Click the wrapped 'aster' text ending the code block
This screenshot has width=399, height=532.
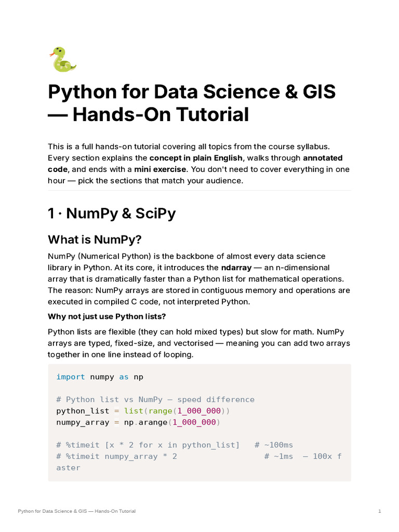[x=68, y=468]
